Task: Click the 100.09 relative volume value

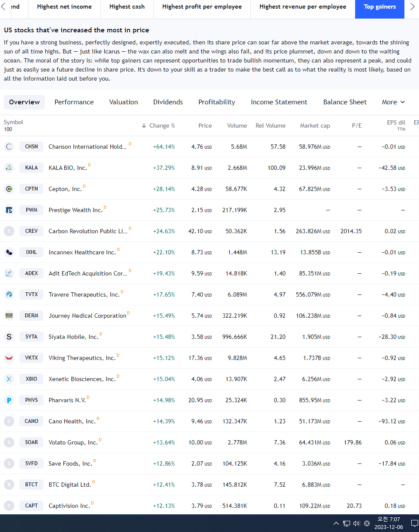Action: coord(276,168)
